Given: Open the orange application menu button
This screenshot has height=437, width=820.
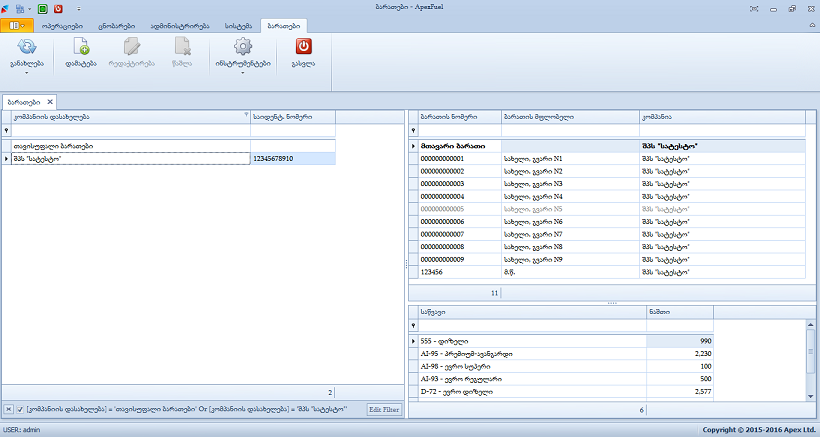Looking at the screenshot, I should tap(17, 26).
